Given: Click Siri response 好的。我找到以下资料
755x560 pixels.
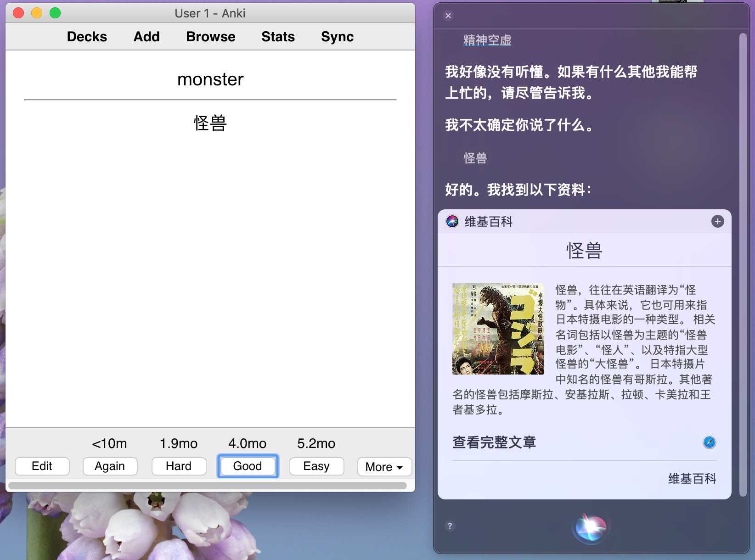Looking at the screenshot, I should pyautogui.click(x=518, y=190).
